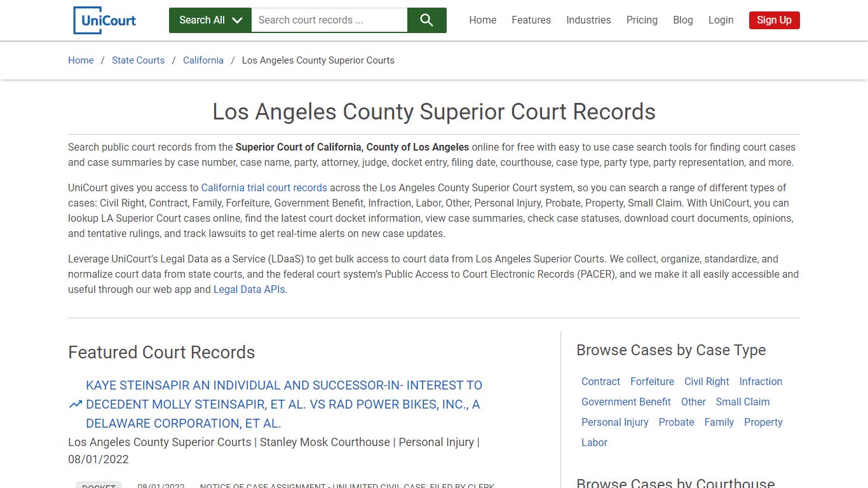
Task: Click the UniCourt logo
Action: click(105, 20)
